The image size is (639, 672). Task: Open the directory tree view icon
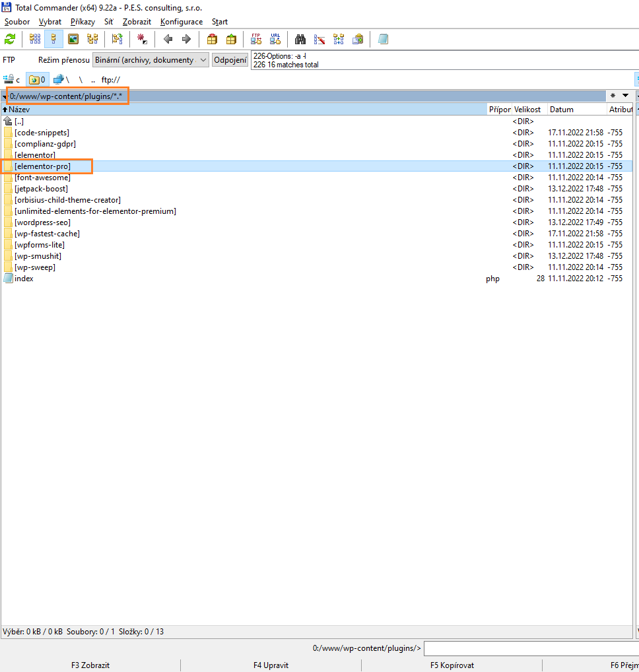coord(92,40)
